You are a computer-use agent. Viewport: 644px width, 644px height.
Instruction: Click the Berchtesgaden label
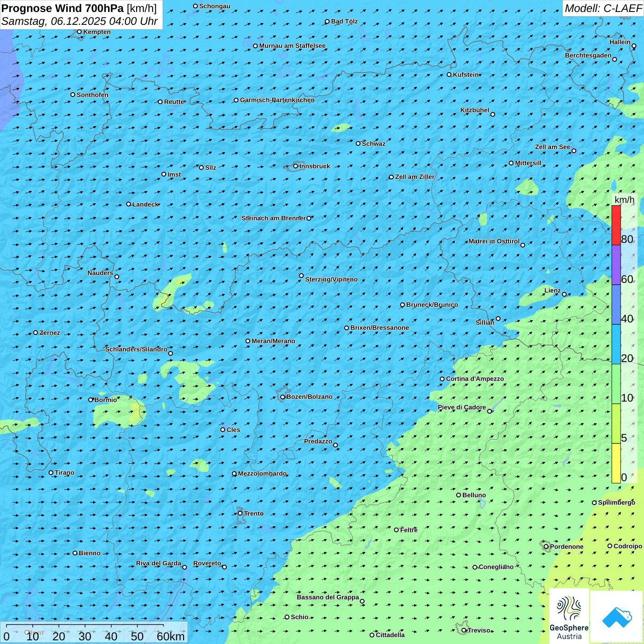click(x=588, y=55)
